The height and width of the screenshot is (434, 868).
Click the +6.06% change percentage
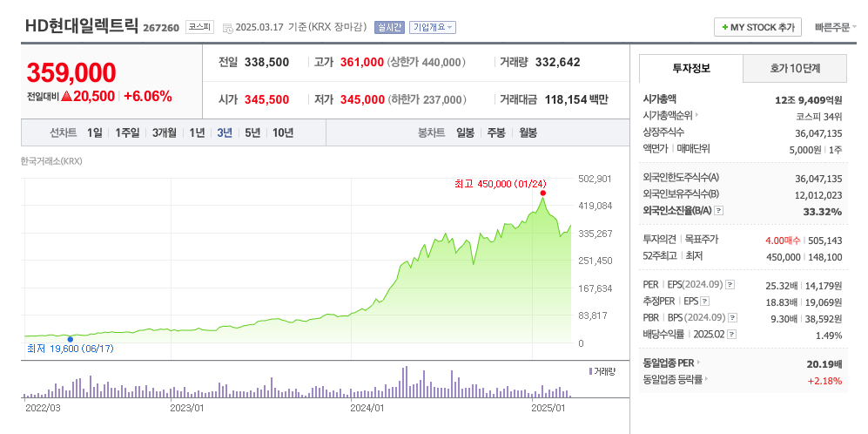[148, 97]
